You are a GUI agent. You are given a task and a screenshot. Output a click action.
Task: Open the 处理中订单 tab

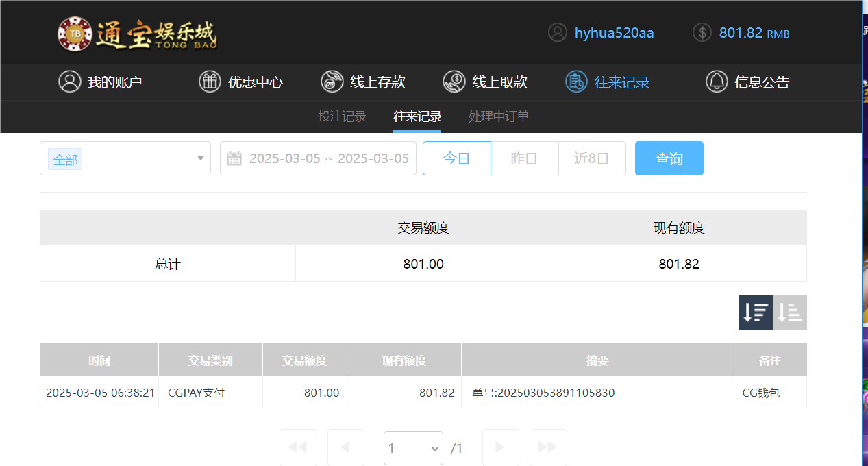[498, 116]
